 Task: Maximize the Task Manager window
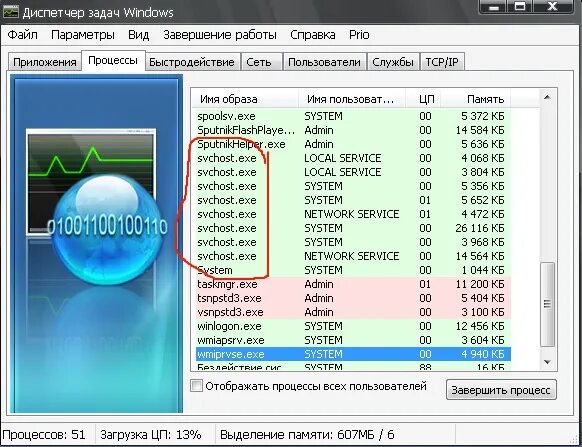pos(521,7)
